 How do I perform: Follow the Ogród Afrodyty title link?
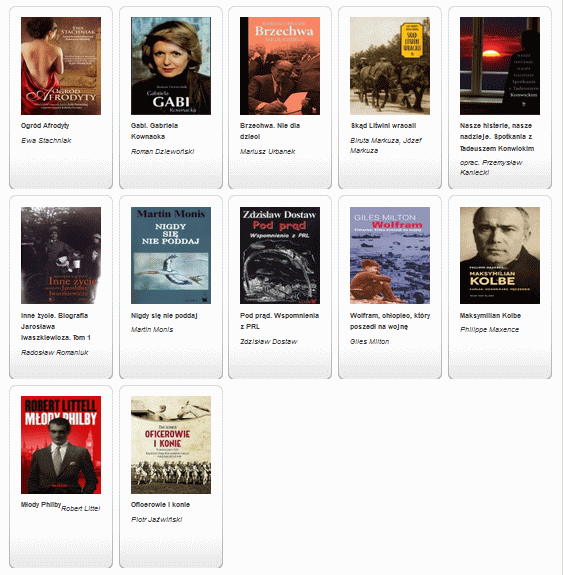click(x=45, y=126)
